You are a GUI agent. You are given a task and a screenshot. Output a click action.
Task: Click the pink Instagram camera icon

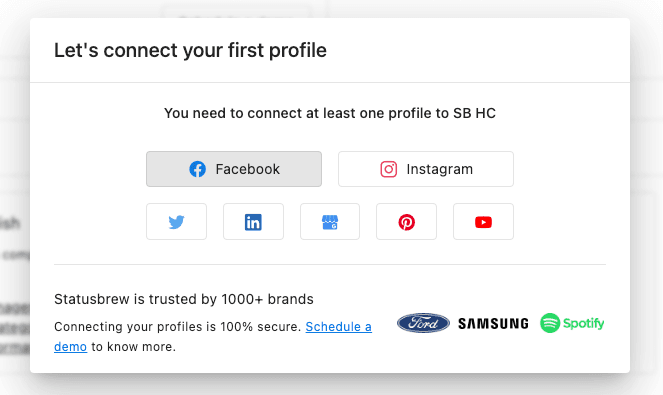click(x=389, y=169)
